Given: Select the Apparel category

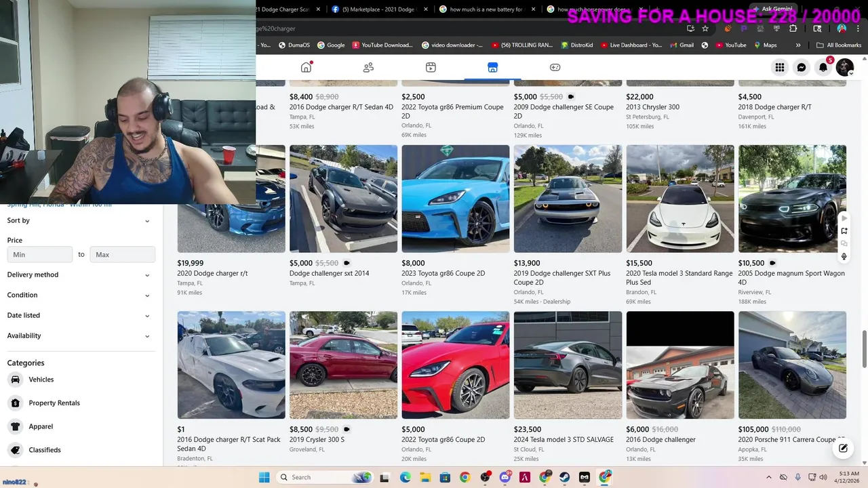Looking at the screenshot, I should (80, 426).
